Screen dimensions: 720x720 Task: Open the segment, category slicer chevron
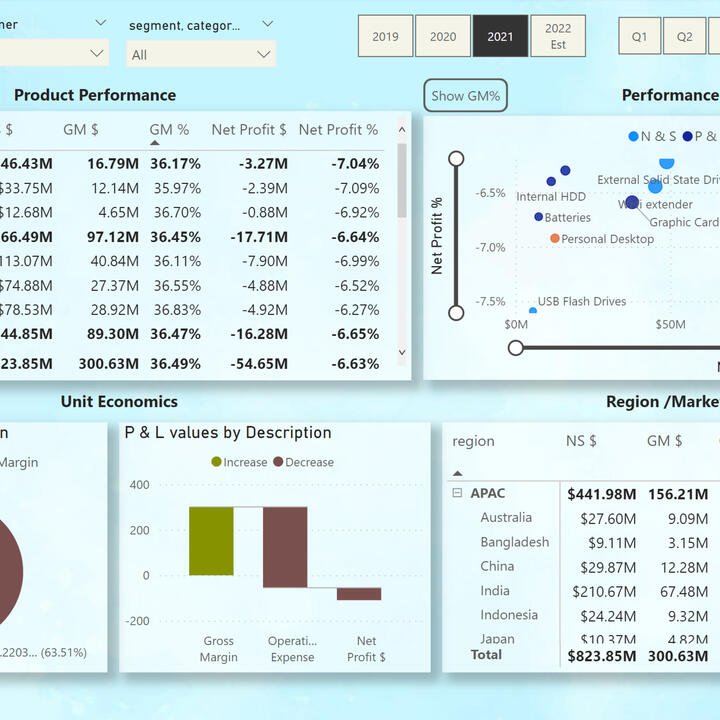coord(267,24)
